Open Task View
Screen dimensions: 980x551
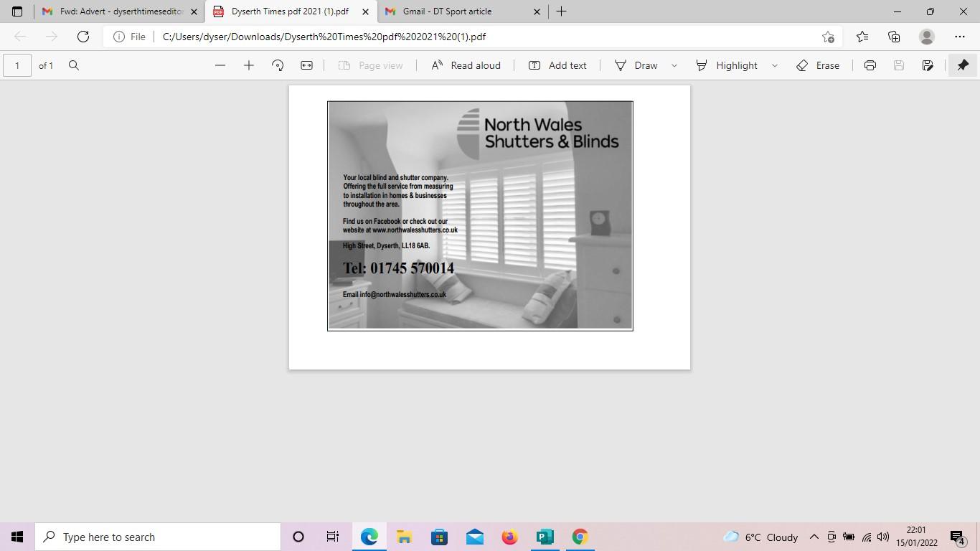point(333,537)
